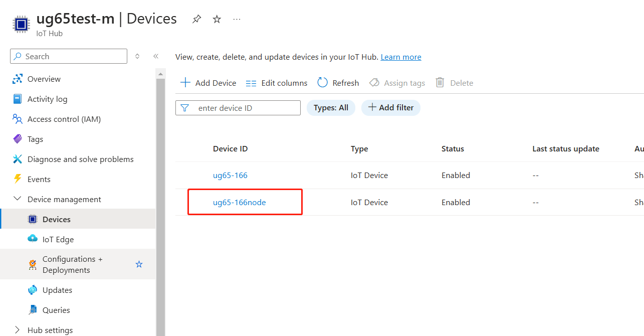The height and width of the screenshot is (336, 644).
Task: Open the more options ellipsis in the title
Action: [x=237, y=19]
